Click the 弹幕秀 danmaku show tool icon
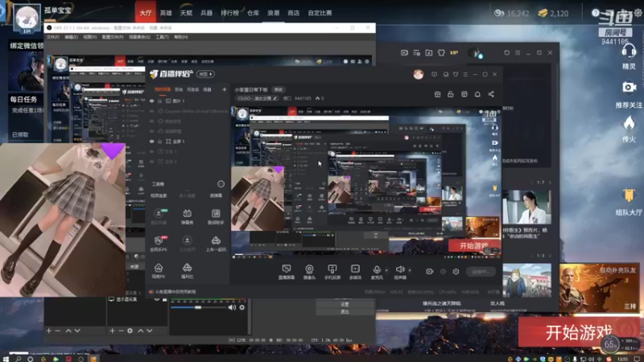Screen dimensions: 644x362 (x=187, y=213)
